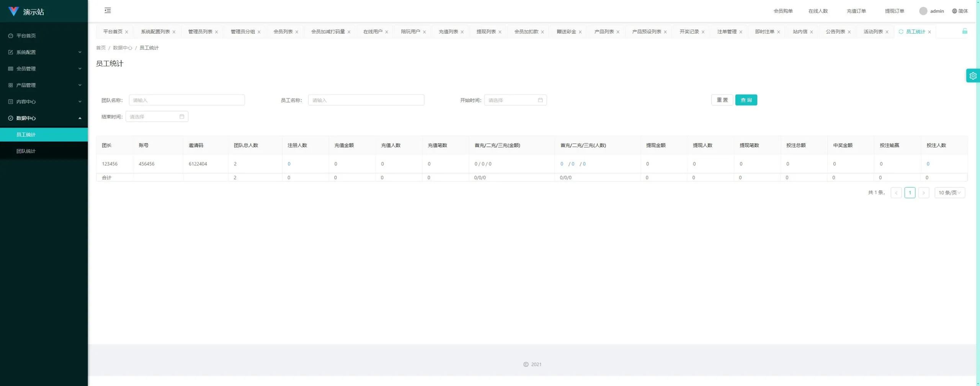Image resolution: width=980 pixels, height=386 pixels.
Task: Click the 团队名称 input field
Action: pyautogui.click(x=187, y=100)
